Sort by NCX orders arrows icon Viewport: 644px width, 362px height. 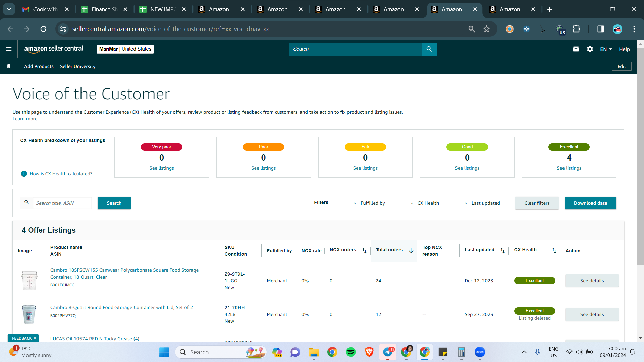tap(364, 251)
